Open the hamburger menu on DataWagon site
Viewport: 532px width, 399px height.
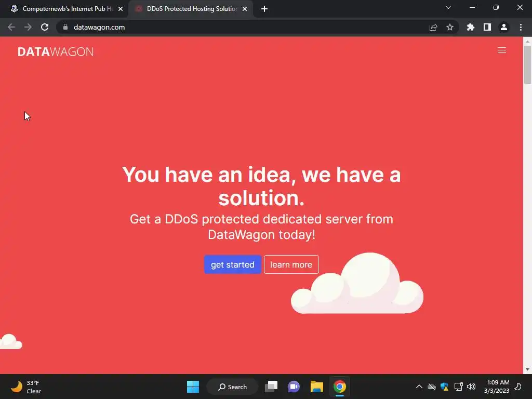coord(501,50)
